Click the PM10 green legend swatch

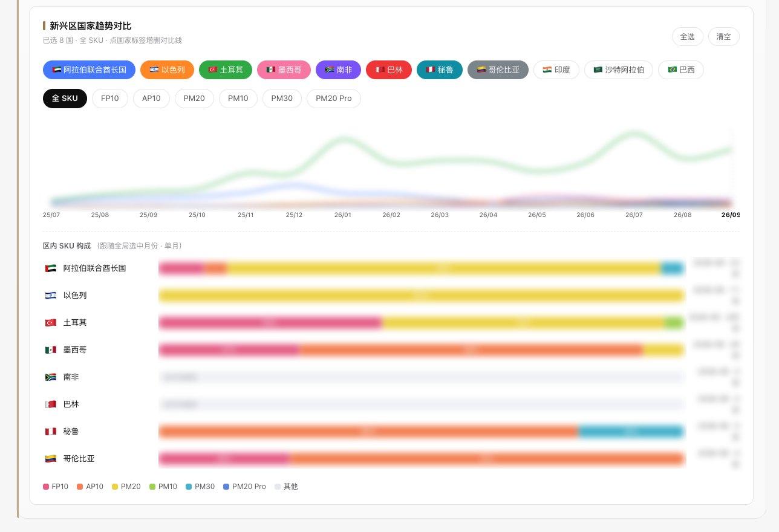point(152,487)
